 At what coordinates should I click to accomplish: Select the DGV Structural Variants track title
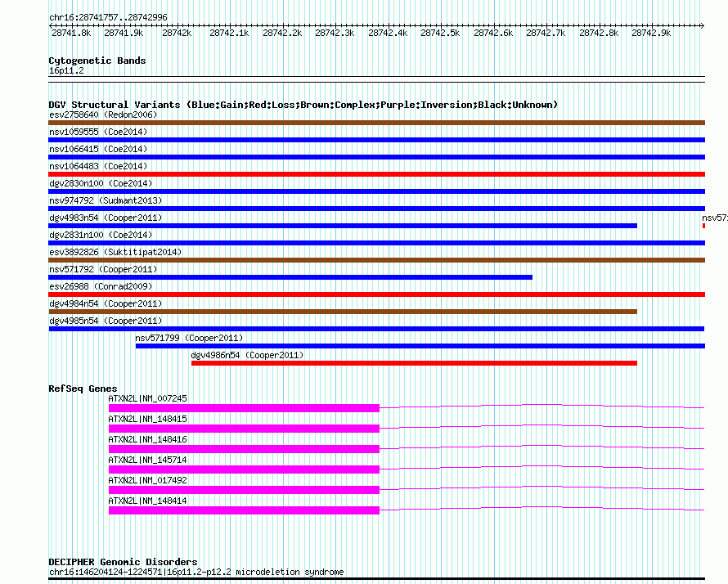(303, 105)
